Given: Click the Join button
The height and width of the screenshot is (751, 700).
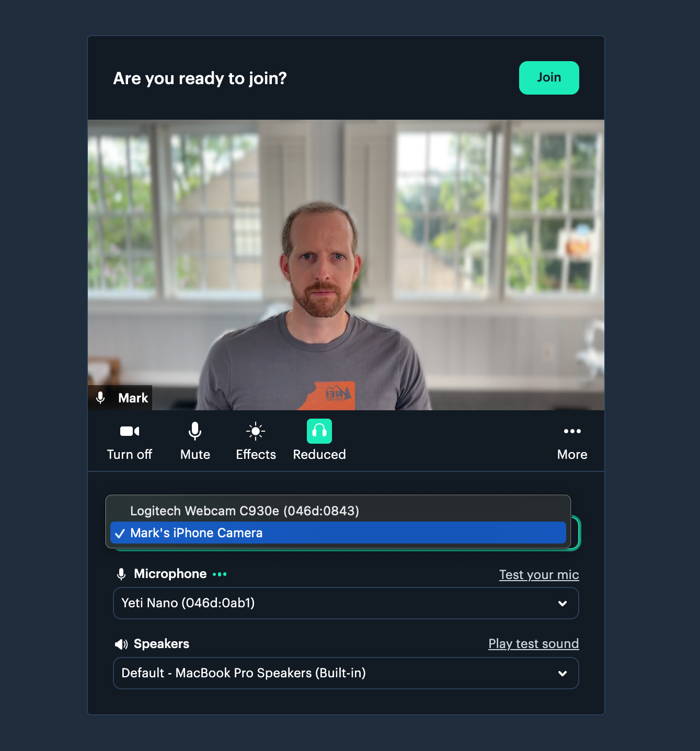Looking at the screenshot, I should click(x=549, y=78).
